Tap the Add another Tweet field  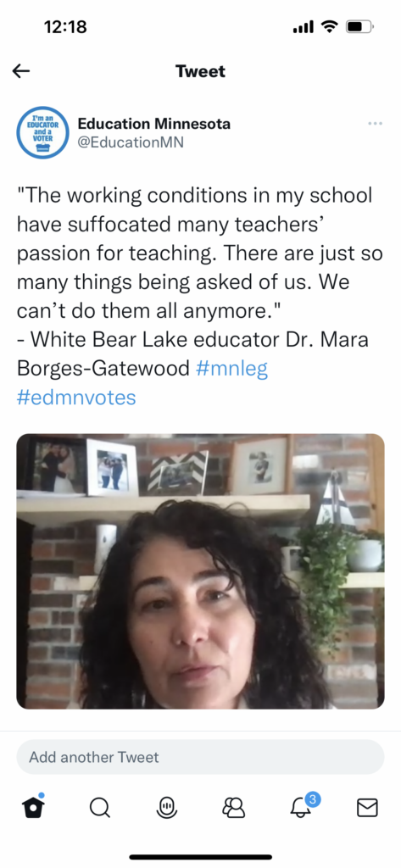pos(200,757)
